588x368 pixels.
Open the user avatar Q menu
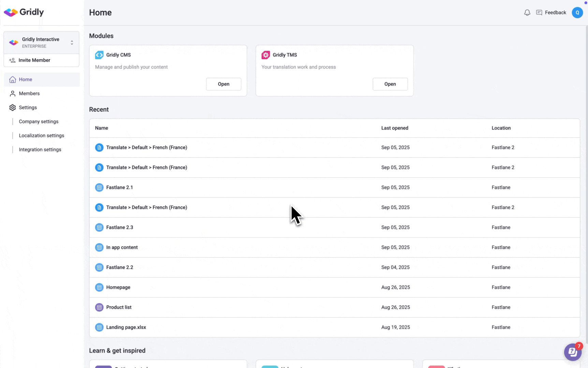(x=577, y=13)
